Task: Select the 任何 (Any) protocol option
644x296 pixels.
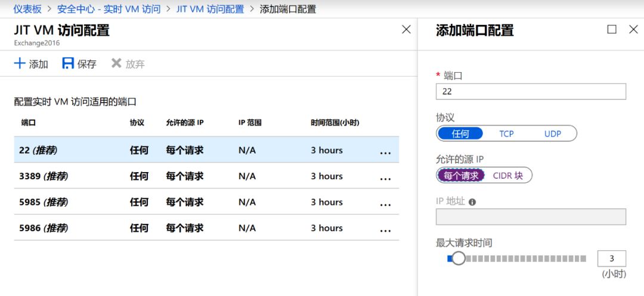Action: 461,133
